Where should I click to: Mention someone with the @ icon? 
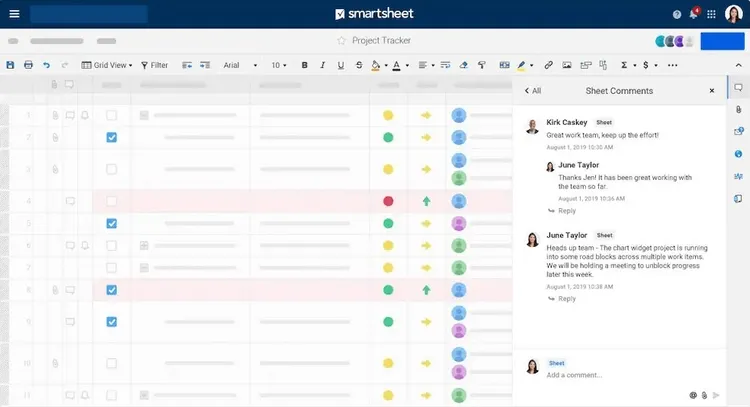[x=693, y=395]
